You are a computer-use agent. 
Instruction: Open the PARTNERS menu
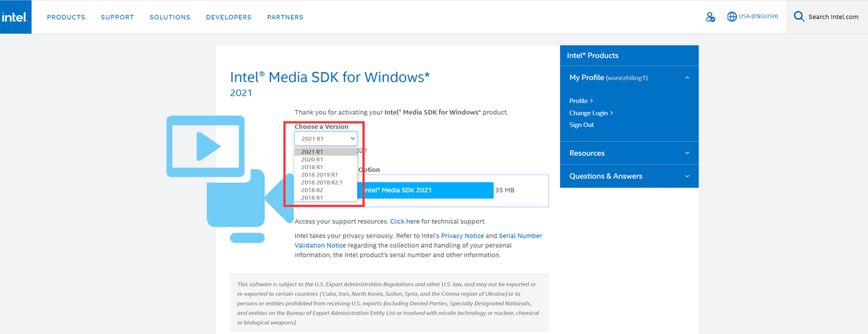(x=285, y=17)
